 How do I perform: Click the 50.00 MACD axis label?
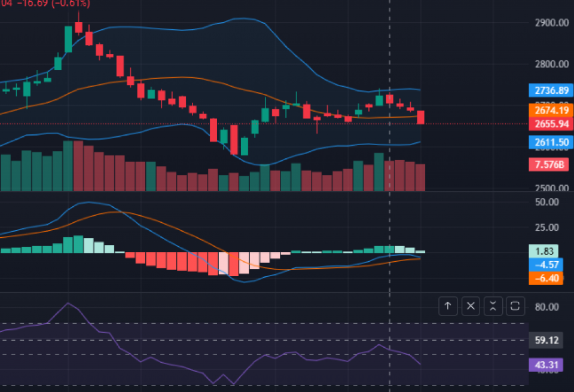click(x=547, y=202)
